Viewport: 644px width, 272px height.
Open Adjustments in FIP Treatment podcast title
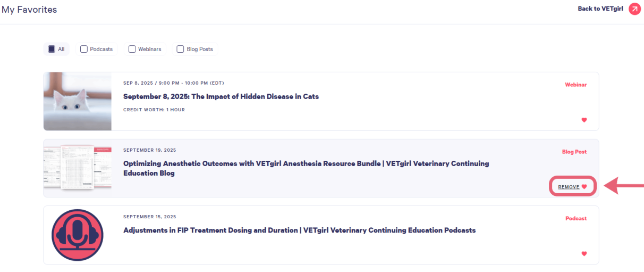click(x=299, y=230)
